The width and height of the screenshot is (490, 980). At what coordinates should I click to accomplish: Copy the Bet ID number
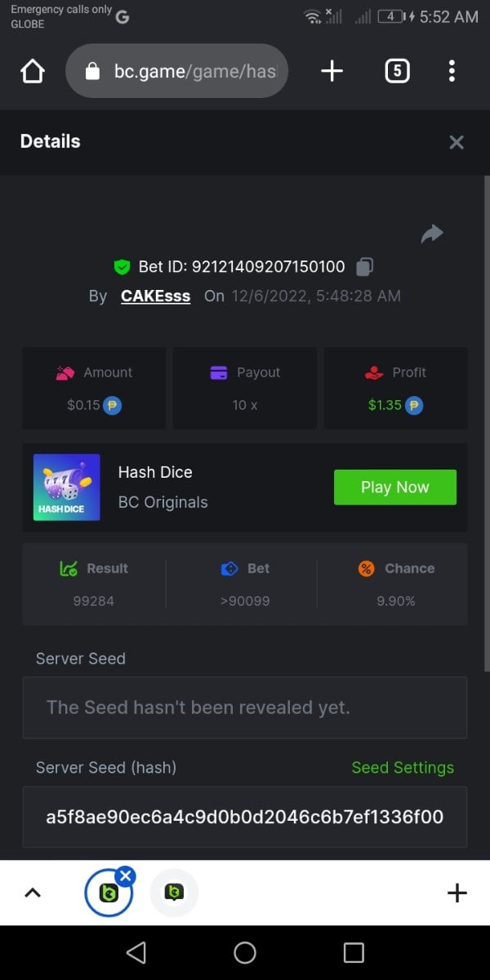[365, 266]
